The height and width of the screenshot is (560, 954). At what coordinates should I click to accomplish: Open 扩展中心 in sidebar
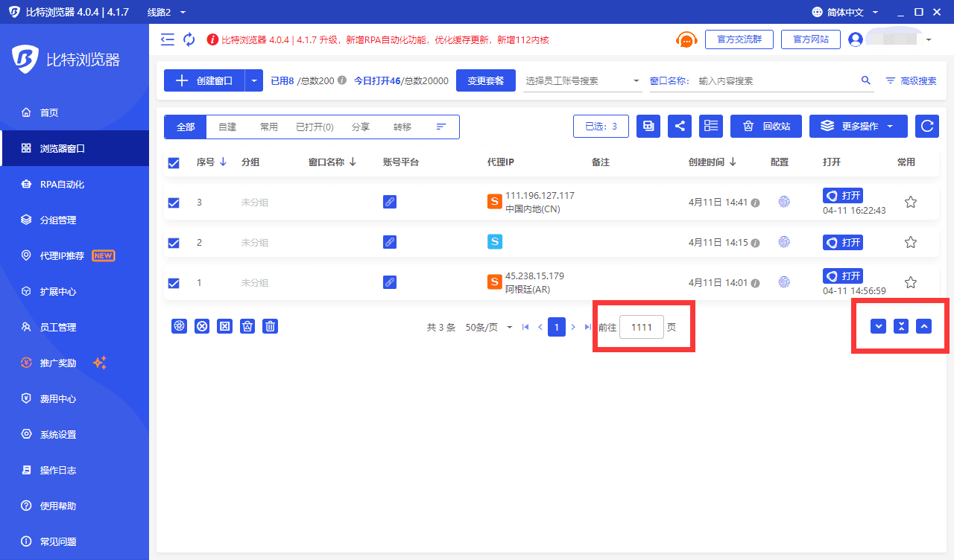[x=75, y=291]
